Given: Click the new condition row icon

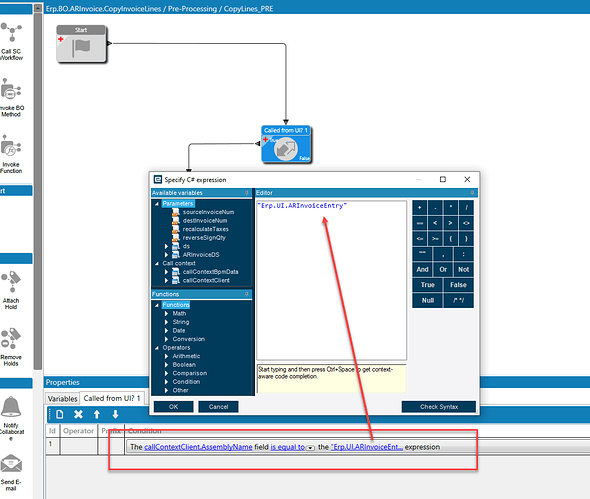Looking at the screenshot, I should pyautogui.click(x=59, y=414).
